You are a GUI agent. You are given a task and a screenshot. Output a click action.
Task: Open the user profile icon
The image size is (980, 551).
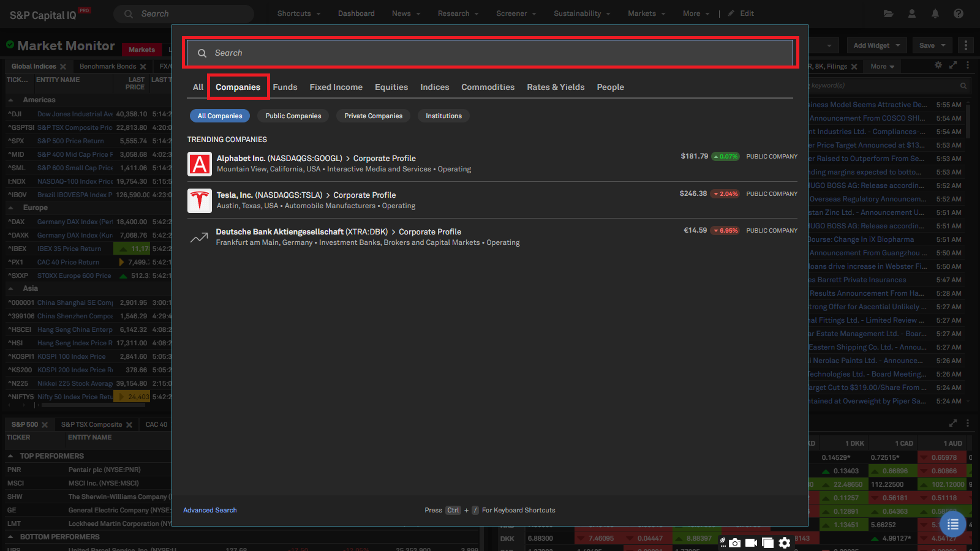pyautogui.click(x=912, y=13)
